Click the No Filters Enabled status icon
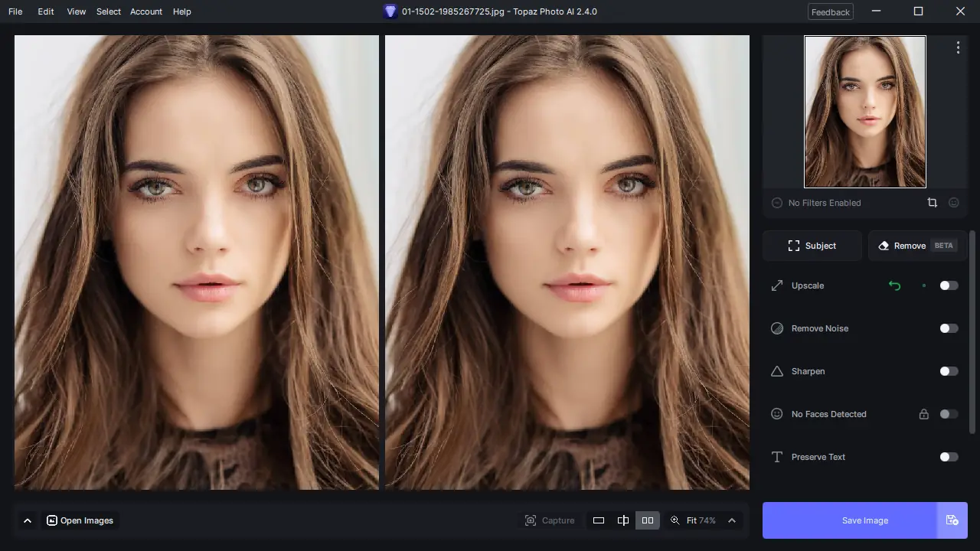Viewport: 980px width, 551px height. pos(777,203)
